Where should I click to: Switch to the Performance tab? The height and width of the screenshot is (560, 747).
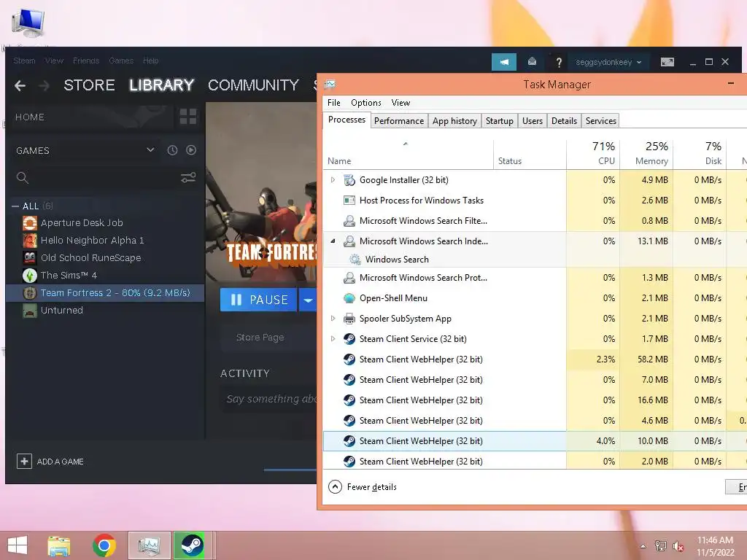[399, 121]
